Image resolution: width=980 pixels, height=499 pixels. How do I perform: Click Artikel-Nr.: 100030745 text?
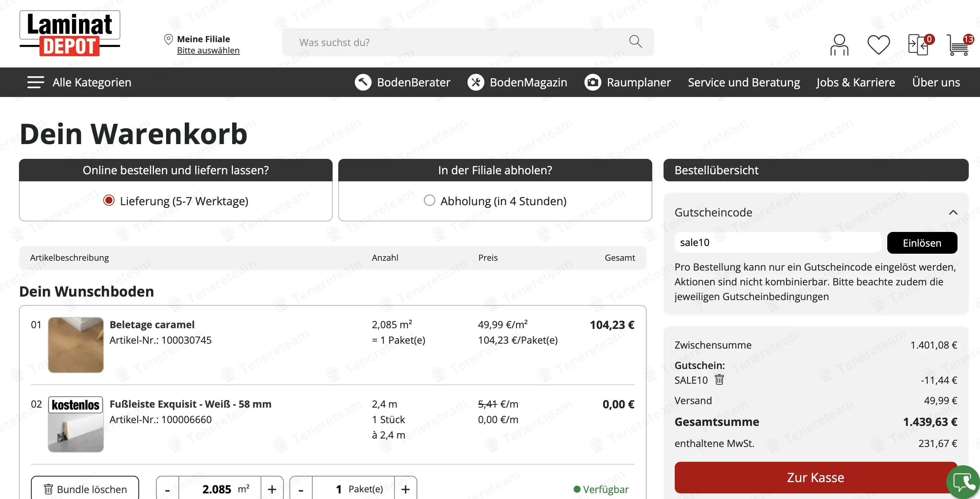[161, 340]
